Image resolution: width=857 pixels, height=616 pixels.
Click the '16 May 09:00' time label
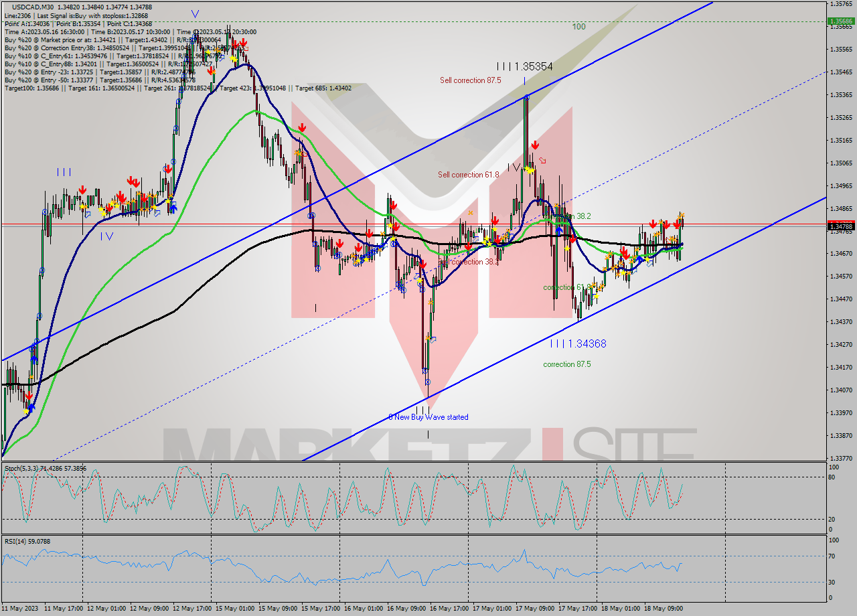(406, 608)
